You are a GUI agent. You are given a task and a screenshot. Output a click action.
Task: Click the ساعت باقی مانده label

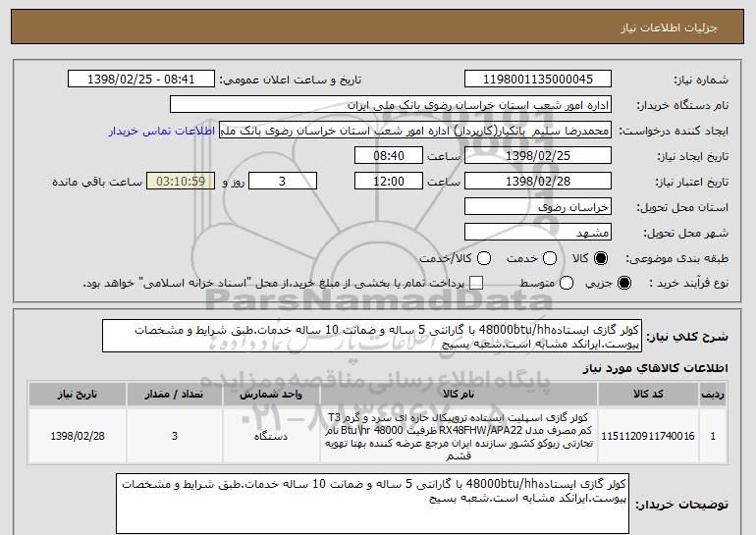(x=97, y=182)
